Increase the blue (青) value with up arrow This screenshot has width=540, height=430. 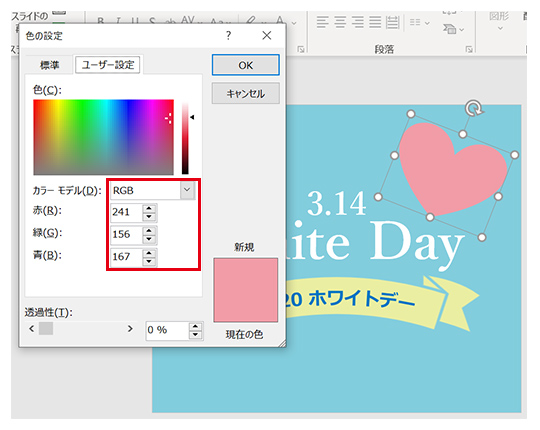click(149, 253)
